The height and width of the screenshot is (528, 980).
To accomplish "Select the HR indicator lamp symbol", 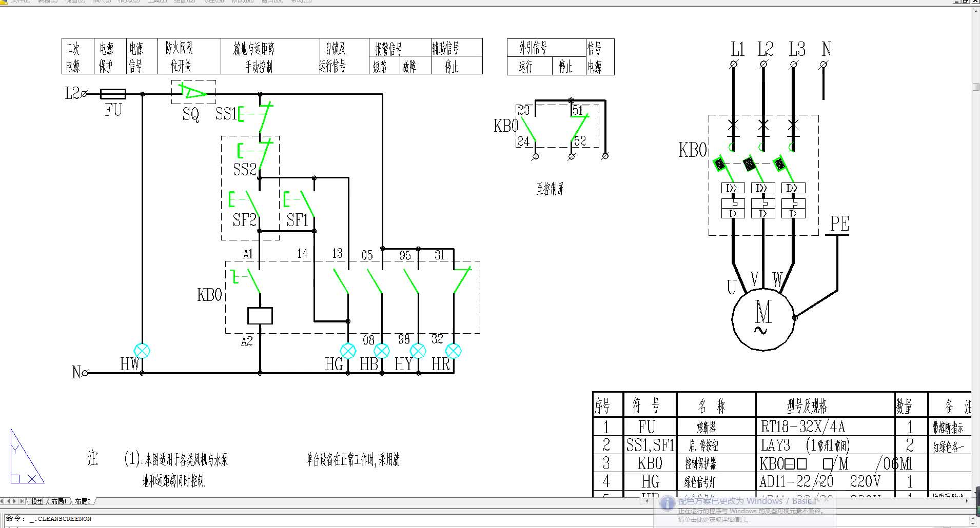I will point(454,351).
